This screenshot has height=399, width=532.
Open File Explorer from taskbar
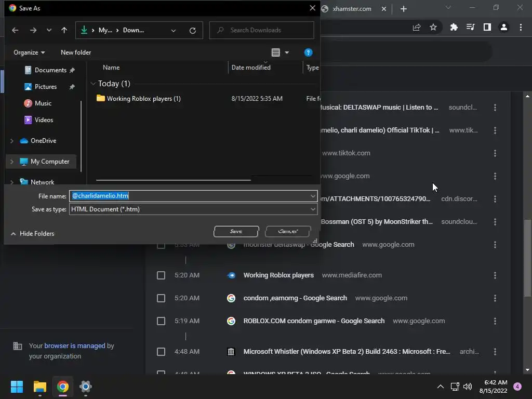pos(39,387)
